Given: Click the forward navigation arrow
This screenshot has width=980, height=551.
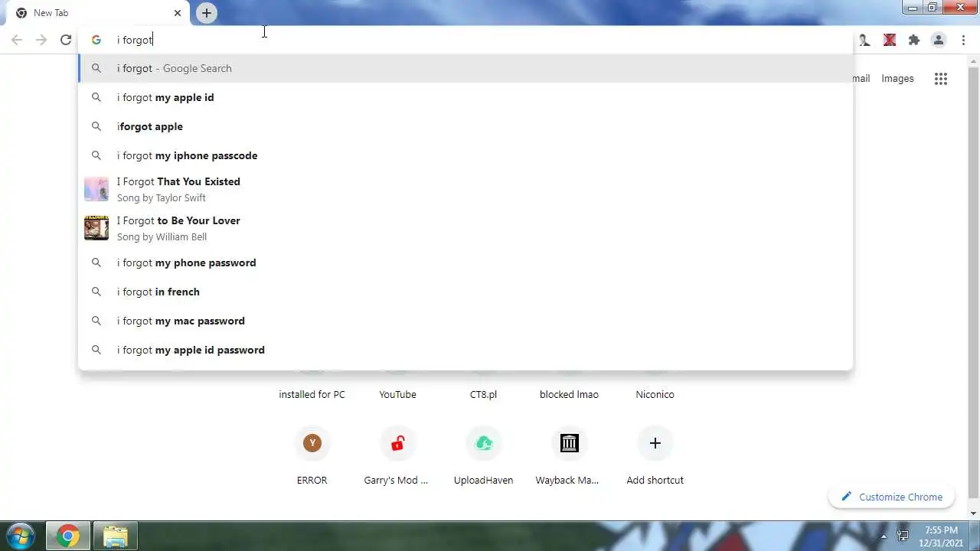Looking at the screenshot, I should [x=41, y=40].
